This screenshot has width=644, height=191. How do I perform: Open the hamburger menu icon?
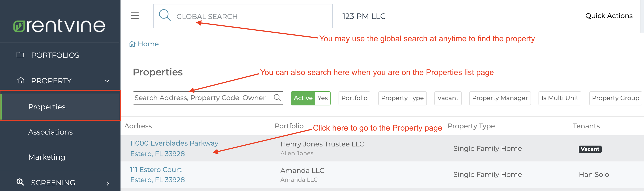point(134,16)
